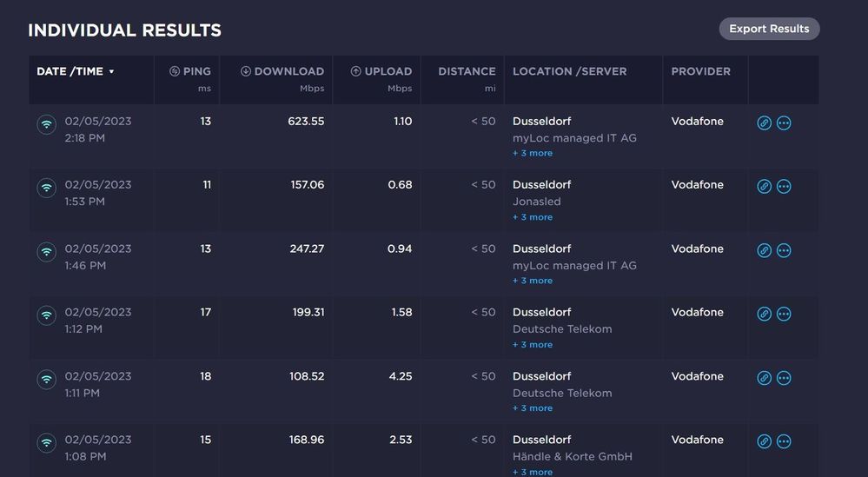Sort results by the Distance column
The width and height of the screenshot is (868, 477).
(467, 71)
